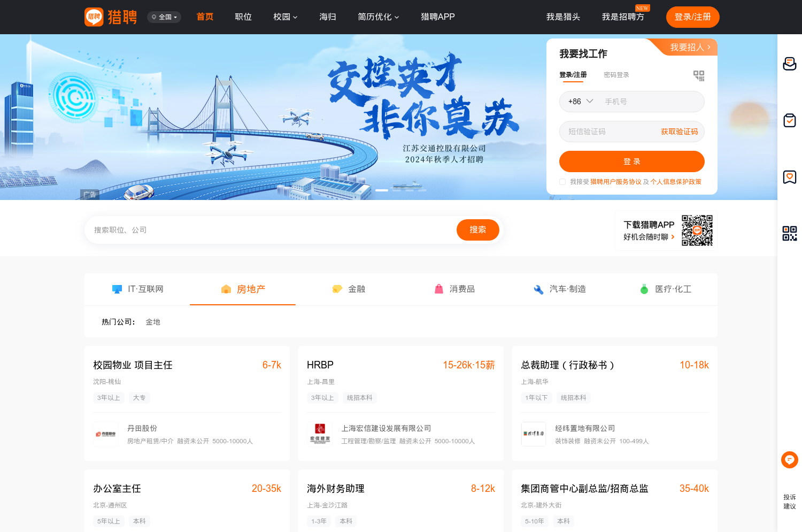802x532 pixels.
Task: Click the 丹田股份 company logo
Action: [106, 434]
